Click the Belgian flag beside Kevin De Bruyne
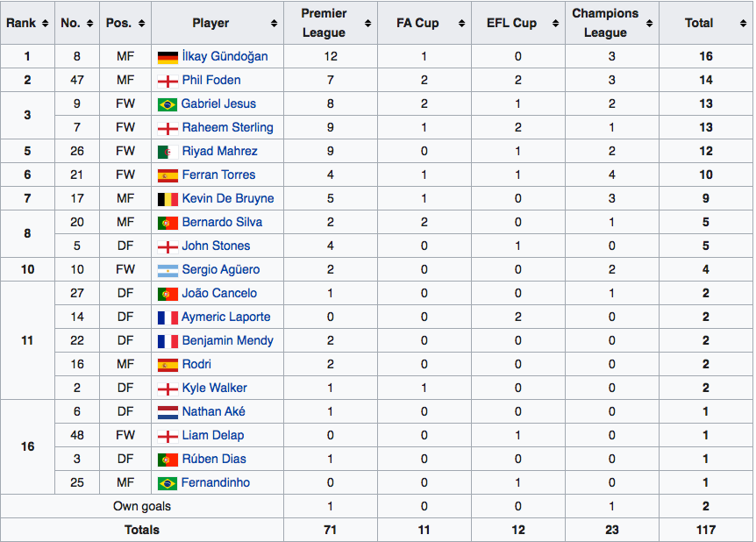 point(168,199)
